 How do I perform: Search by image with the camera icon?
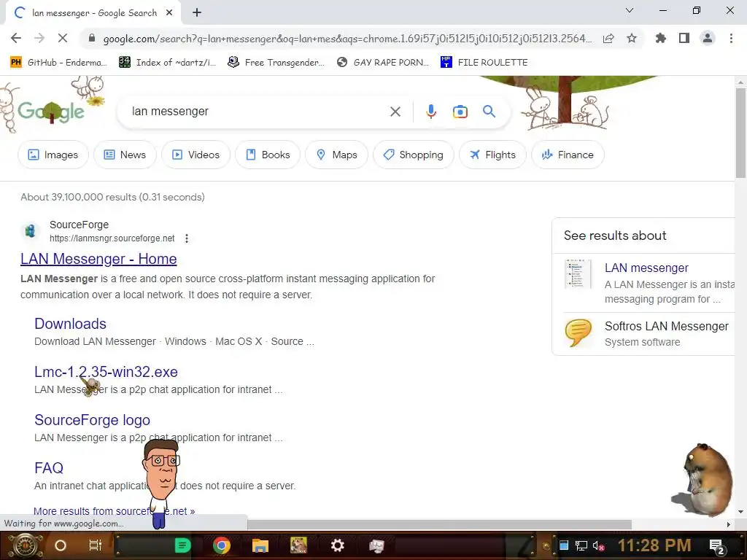click(460, 112)
